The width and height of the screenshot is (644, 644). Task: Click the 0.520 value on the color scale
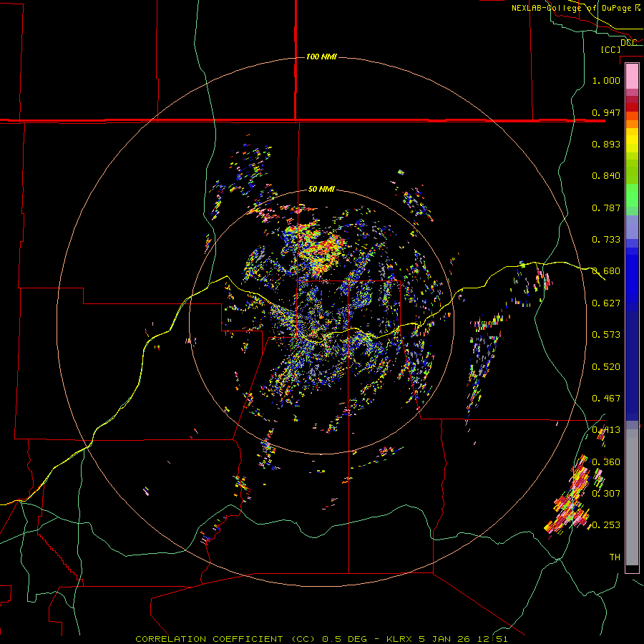(606, 367)
